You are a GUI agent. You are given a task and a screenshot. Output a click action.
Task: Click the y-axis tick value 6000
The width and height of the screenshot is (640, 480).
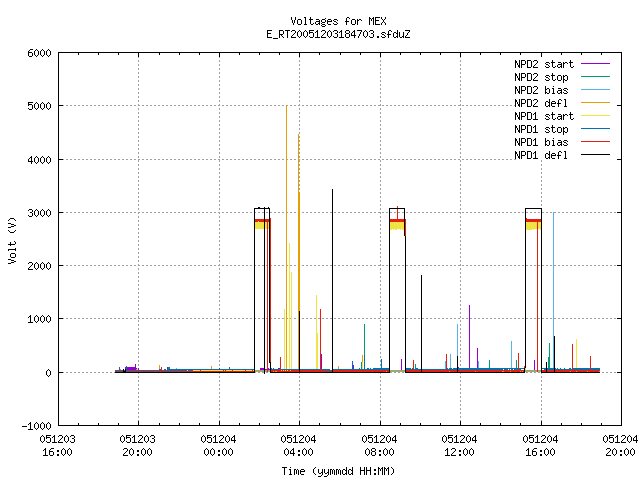[x=39, y=53]
